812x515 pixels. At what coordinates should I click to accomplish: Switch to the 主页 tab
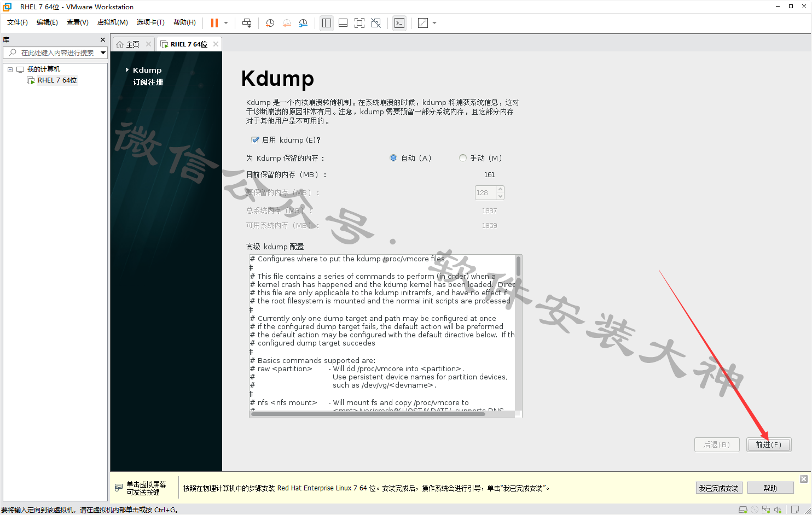[x=132, y=44]
